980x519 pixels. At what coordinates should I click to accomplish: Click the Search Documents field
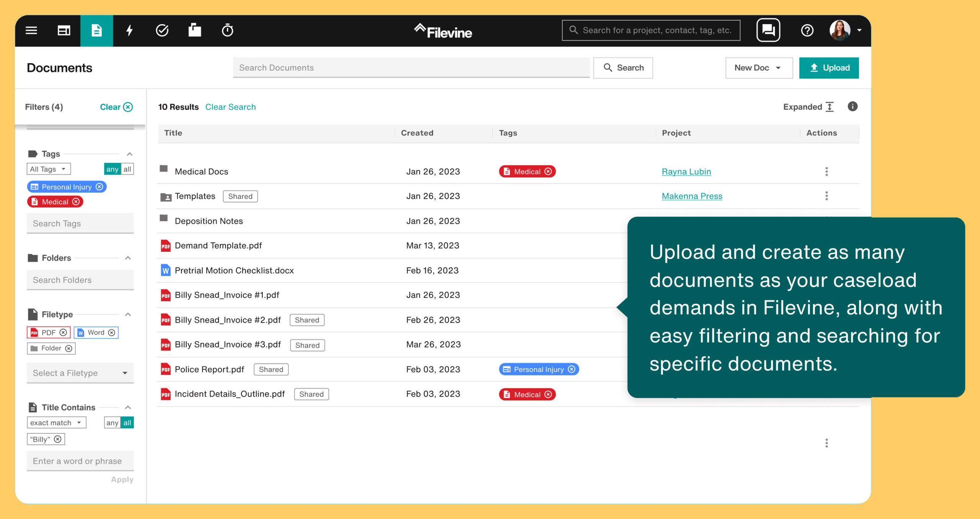point(411,68)
